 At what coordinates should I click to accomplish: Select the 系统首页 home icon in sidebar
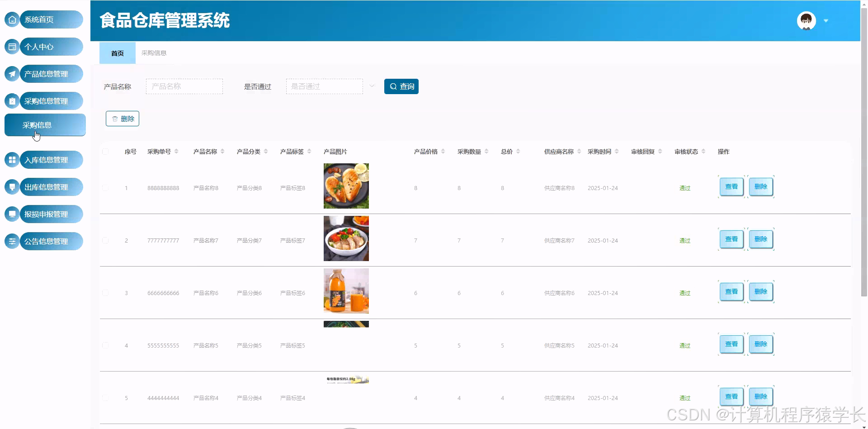pos(11,19)
